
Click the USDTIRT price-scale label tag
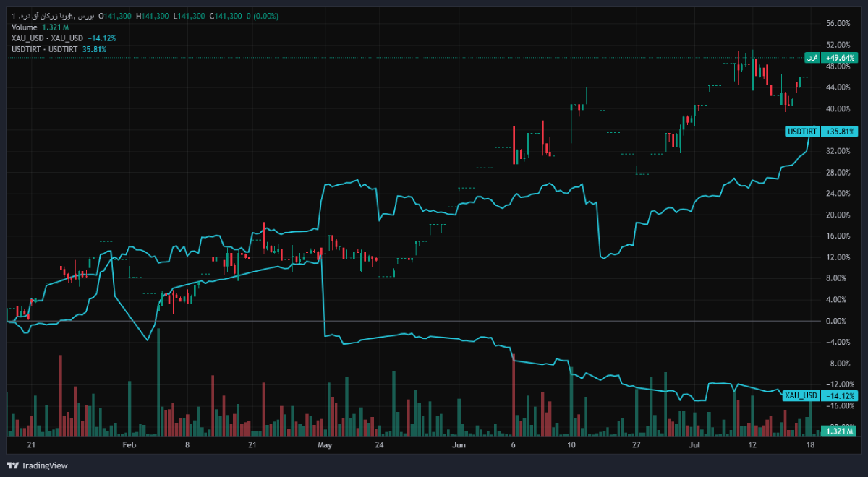(801, 132)
